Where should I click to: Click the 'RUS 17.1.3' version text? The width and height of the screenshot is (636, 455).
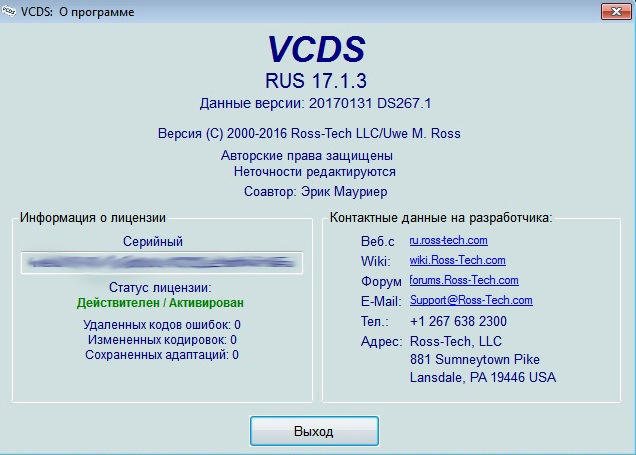(x=316, y=81)
